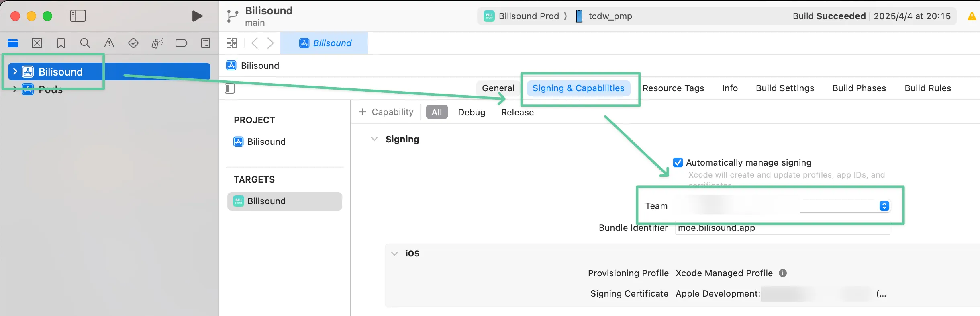Open the Breakpoint navigator icon
Image resolution: width=980 pixels, height=316 pixels.
[181, 43]
